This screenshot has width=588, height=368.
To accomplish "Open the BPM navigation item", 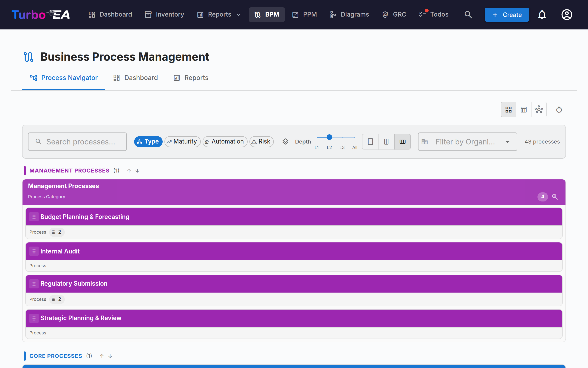I will [267, 14].
